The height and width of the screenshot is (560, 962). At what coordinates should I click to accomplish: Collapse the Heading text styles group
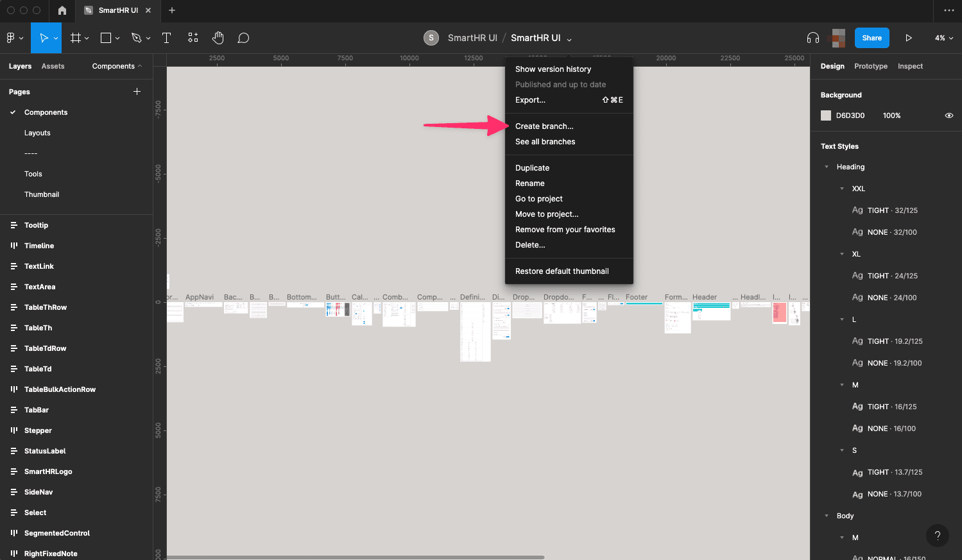click(x=827, y=167)
